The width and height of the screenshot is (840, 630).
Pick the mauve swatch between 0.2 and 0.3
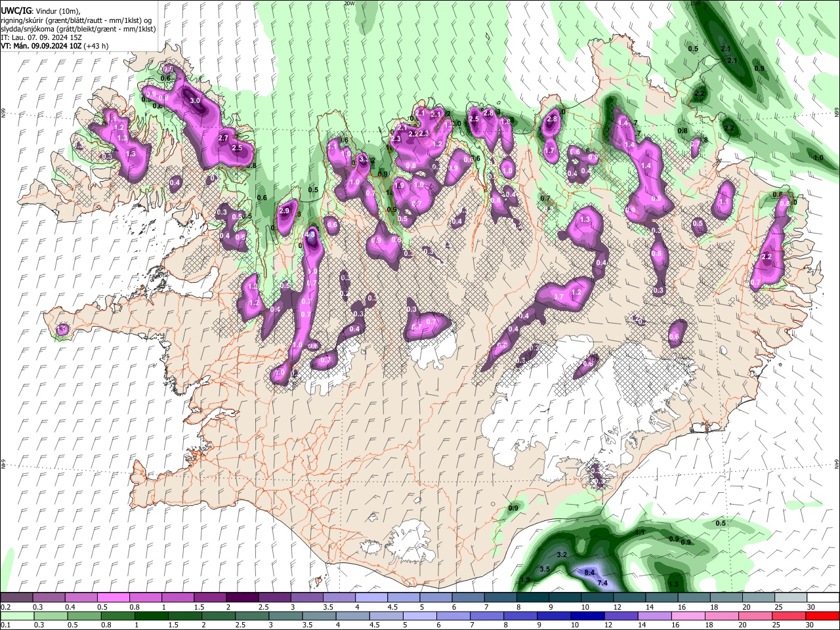(x=16, y=597)
